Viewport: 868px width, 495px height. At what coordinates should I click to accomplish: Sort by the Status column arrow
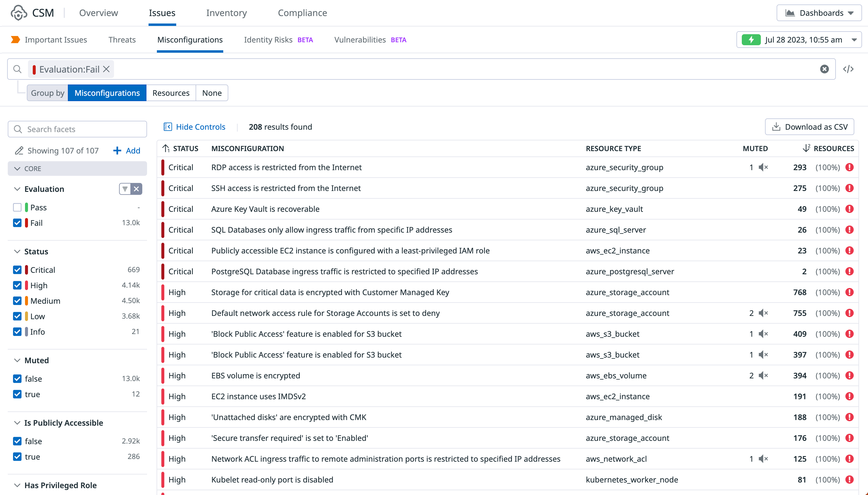click(166, 148)
